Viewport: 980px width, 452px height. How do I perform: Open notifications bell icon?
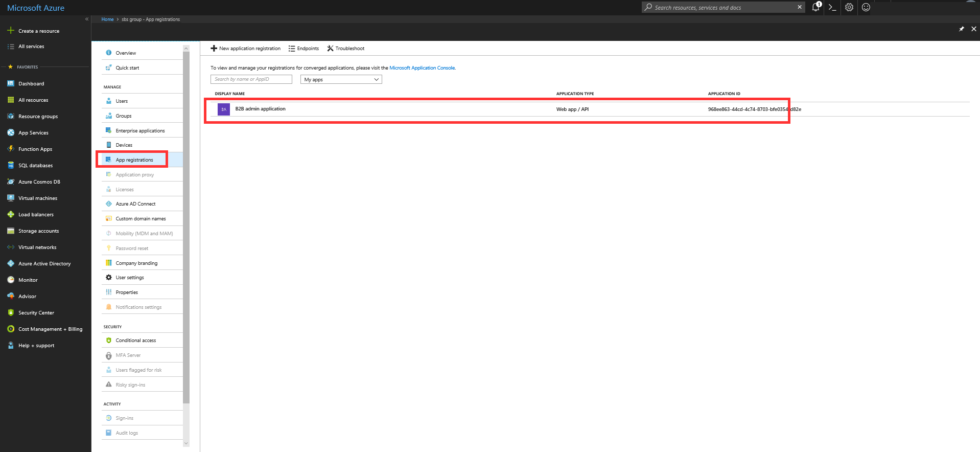click(816, 7)
